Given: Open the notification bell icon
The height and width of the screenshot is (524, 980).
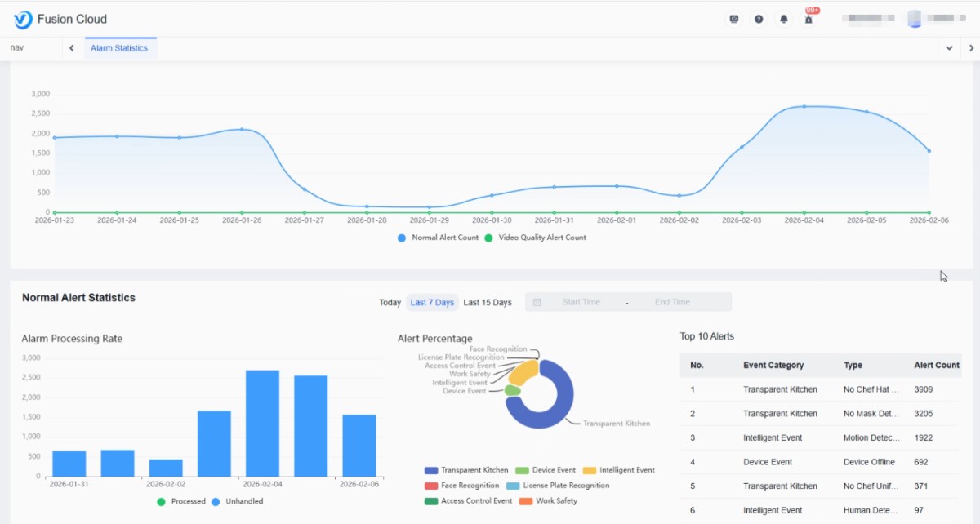Looking at the screenshot, I should [x=784, y=19].
